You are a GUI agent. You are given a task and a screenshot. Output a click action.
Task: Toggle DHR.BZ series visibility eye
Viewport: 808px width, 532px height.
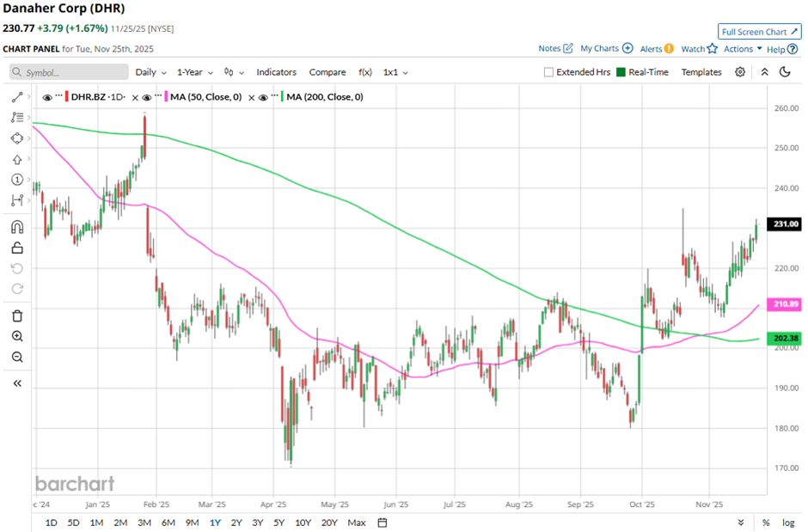(47, 97)
